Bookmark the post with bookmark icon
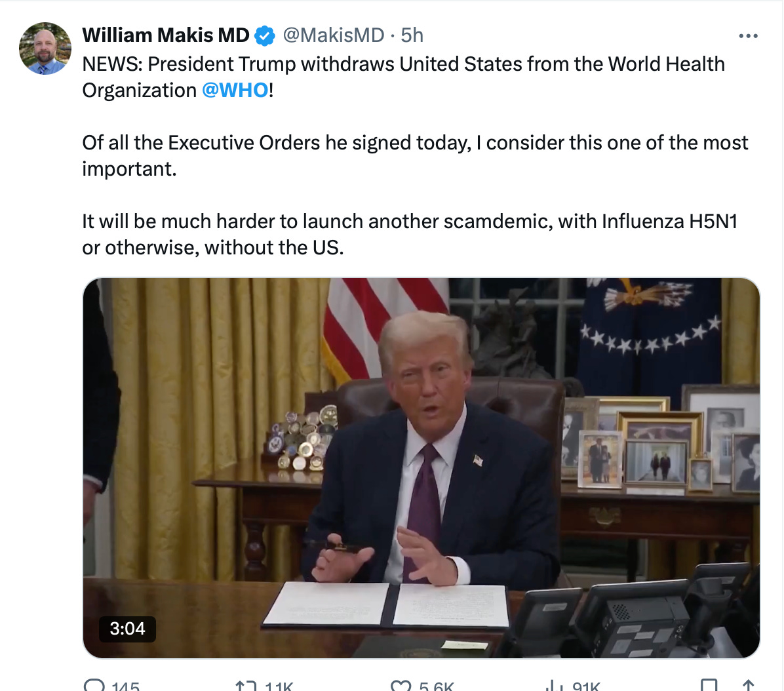 point(709,685)
